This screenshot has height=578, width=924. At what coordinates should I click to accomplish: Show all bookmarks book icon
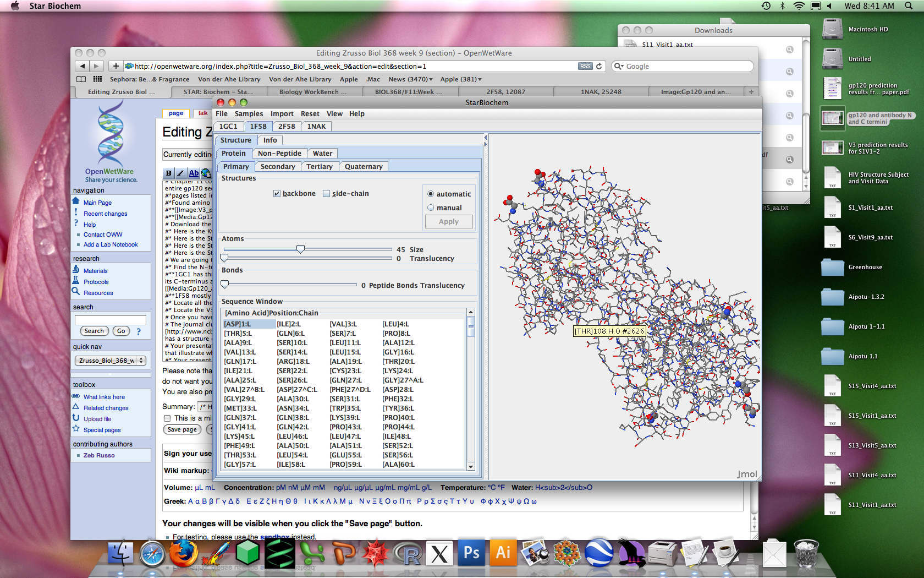tap(81, 79)
